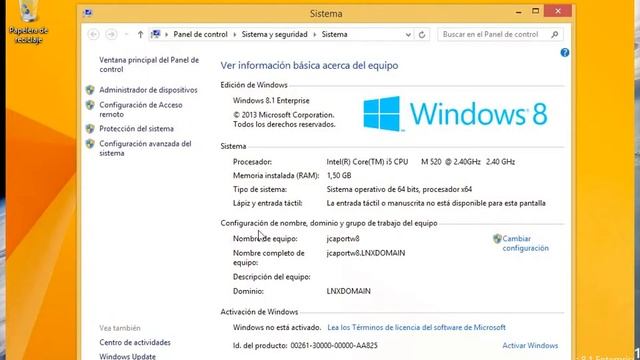This screenshot has height=360, width=640.
Task: Expand chevron after Sistema y seguridad breadcrumb
Action: point(315,35)
